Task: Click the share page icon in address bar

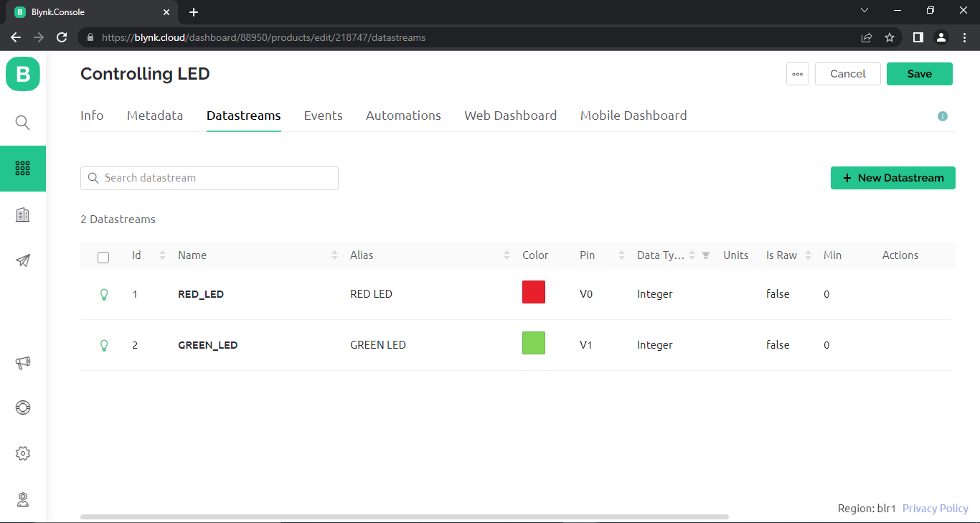Action: tap(867, 37)
